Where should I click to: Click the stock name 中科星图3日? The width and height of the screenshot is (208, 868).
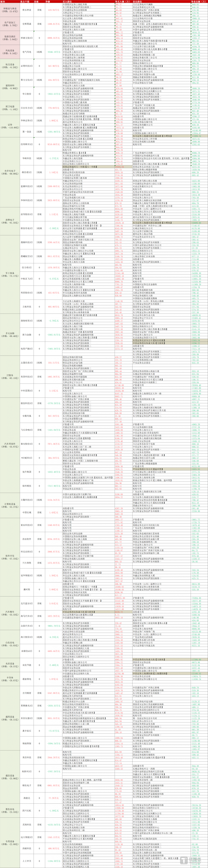point(26,391)
